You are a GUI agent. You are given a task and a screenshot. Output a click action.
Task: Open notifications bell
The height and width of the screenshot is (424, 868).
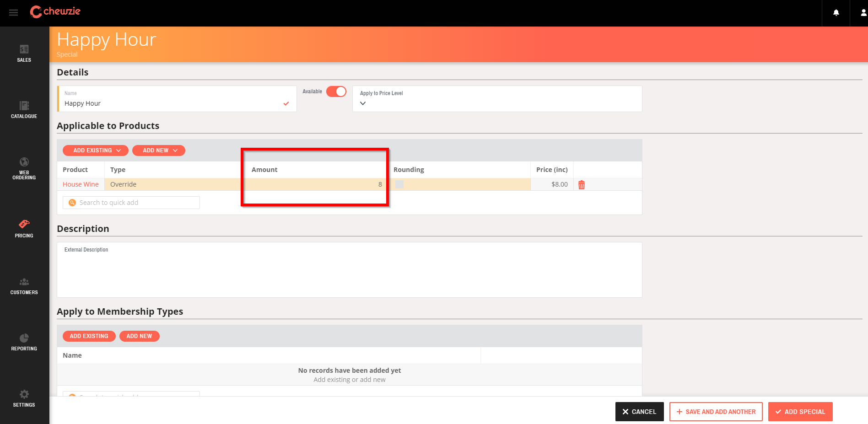point(836,13)
